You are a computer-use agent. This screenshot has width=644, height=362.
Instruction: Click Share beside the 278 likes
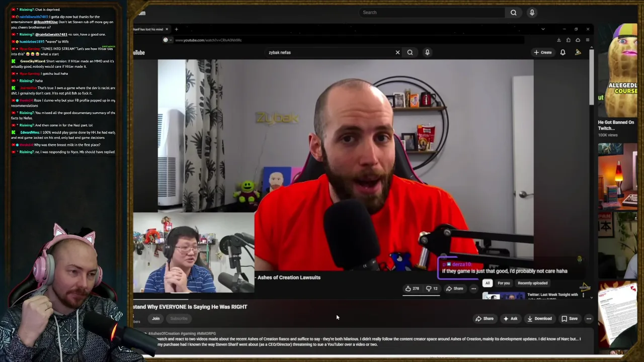click(x=454, y=289)
